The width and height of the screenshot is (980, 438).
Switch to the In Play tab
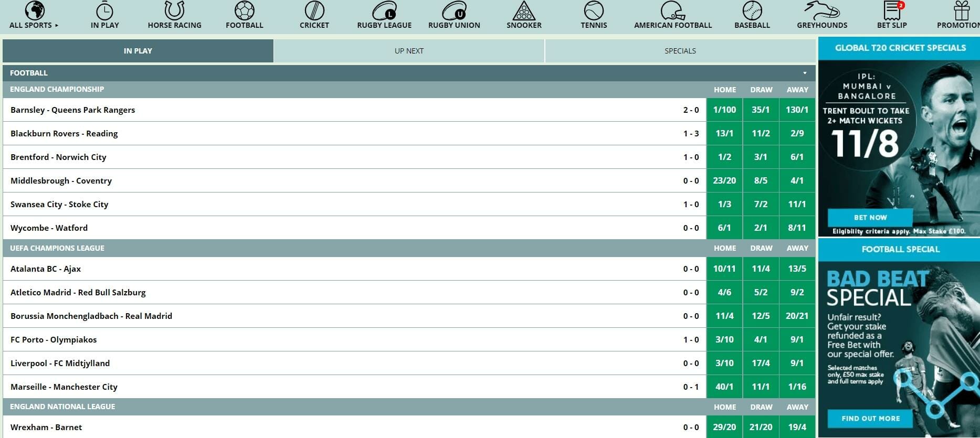[x=138, y=51]
